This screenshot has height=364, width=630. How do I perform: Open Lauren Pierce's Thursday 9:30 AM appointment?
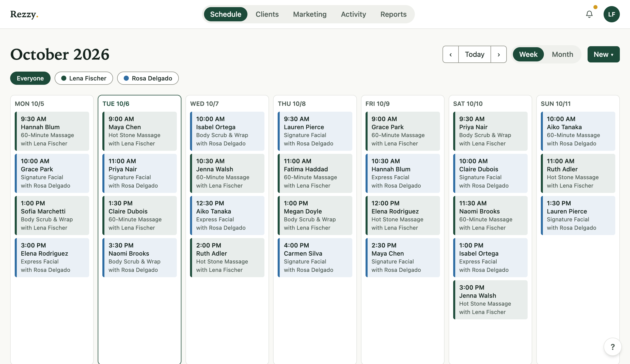315,131
